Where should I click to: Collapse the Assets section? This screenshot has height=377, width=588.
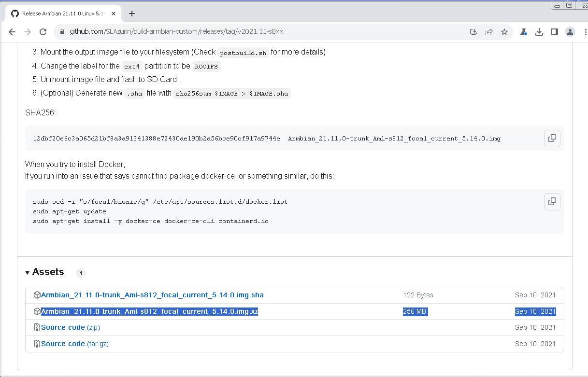click(44, 272)
